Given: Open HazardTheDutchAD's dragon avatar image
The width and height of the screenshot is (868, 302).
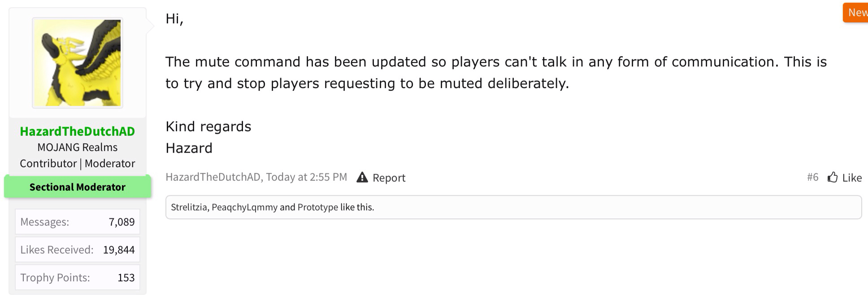Looking at the screenshot, I should pos(78,63).
